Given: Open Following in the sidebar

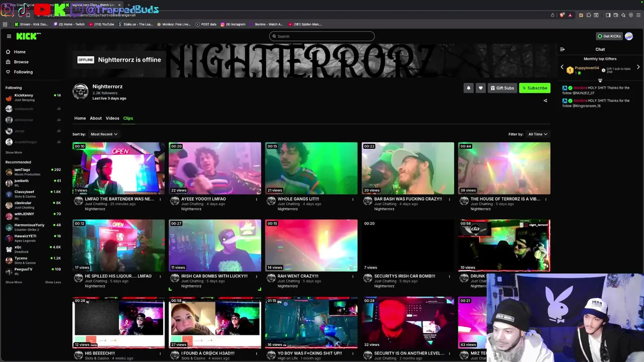Looking at the screenshot, I should (x=23, y=72).
